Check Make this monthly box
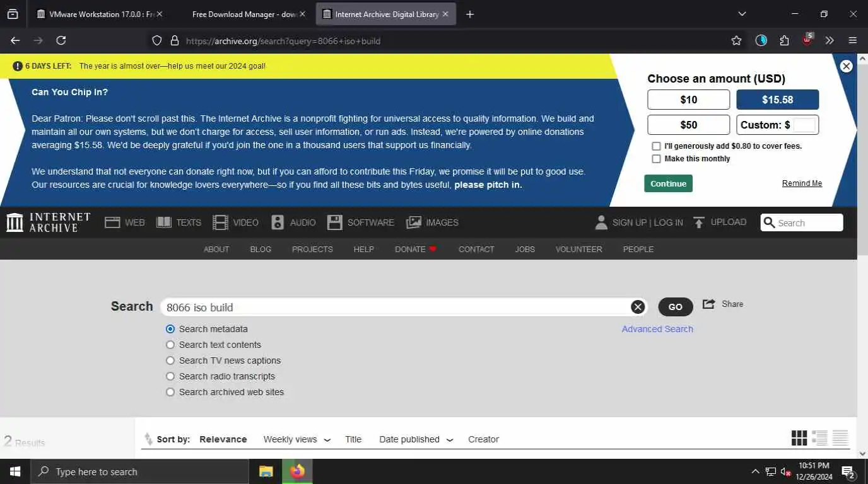The height and width of the screenshot is (484, 868). point(656,159)
